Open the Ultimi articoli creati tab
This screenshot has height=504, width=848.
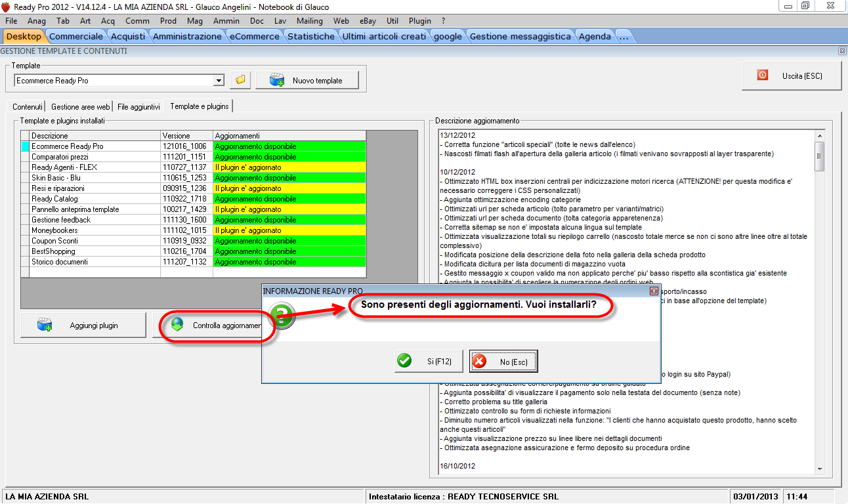pyautogui.click(x=384, y=36)
